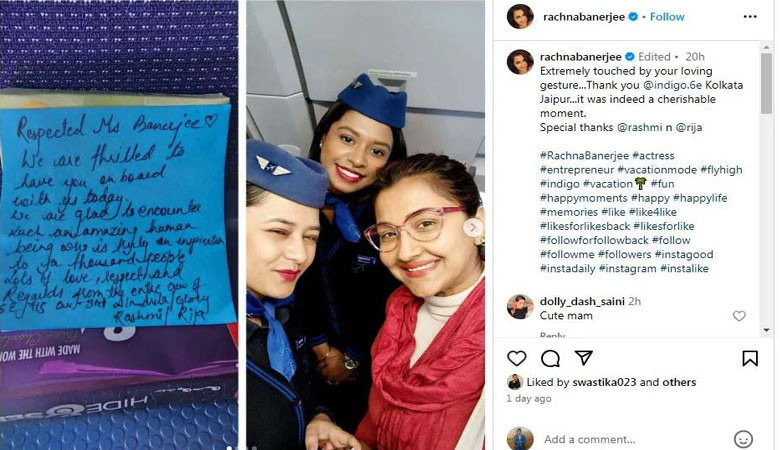
Task: Open the emoji picker smiley icon
Action: (x=743, y=439)
